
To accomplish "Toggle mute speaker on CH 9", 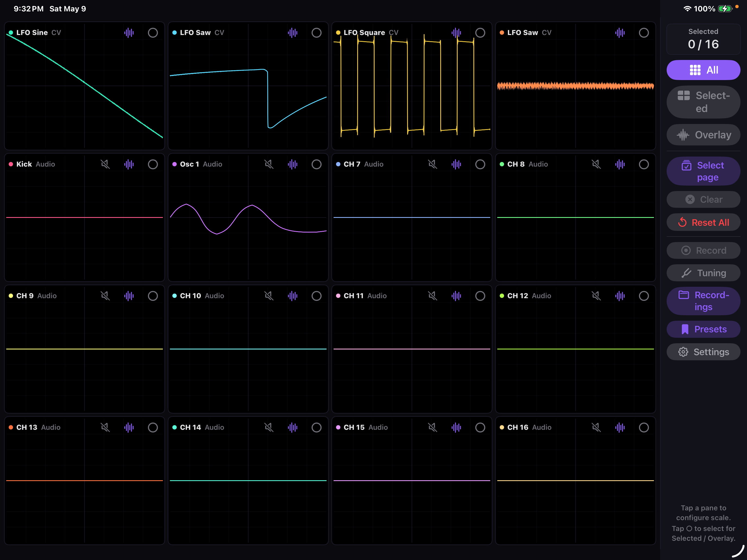I will [x=105, y=296].
